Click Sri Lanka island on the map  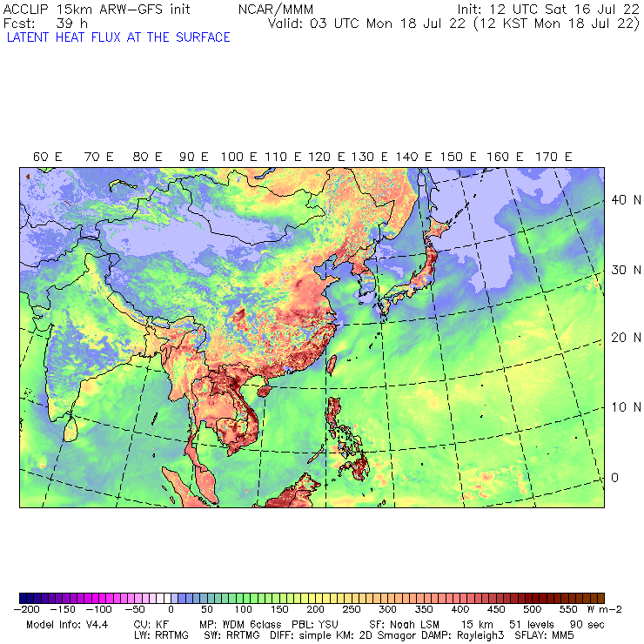pos(70,429)
